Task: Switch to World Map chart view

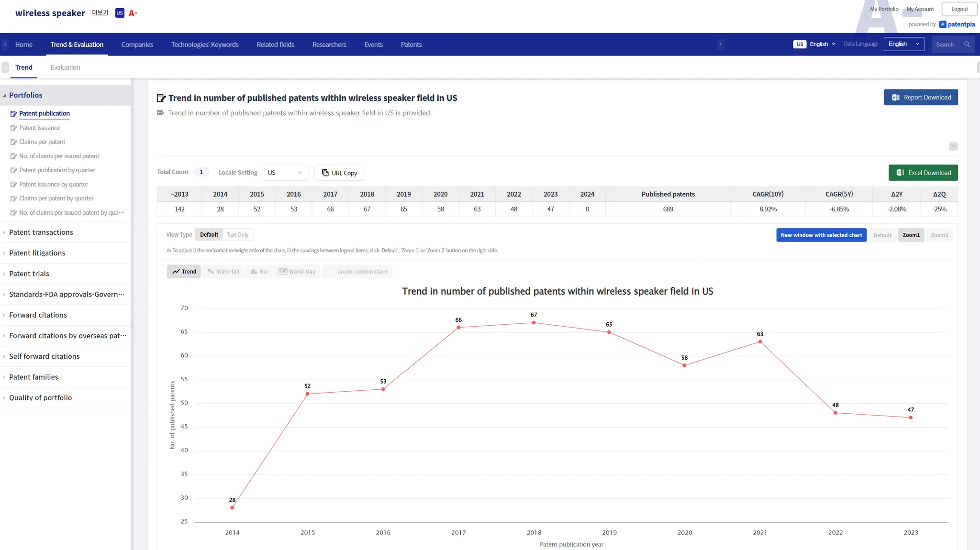Action: pyautogui.click(x=297, y=271)
